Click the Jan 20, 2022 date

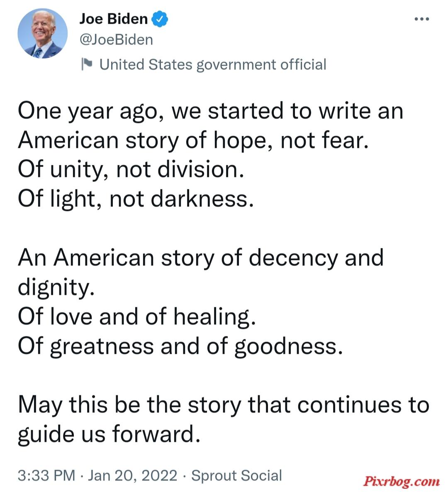[133, 475]
